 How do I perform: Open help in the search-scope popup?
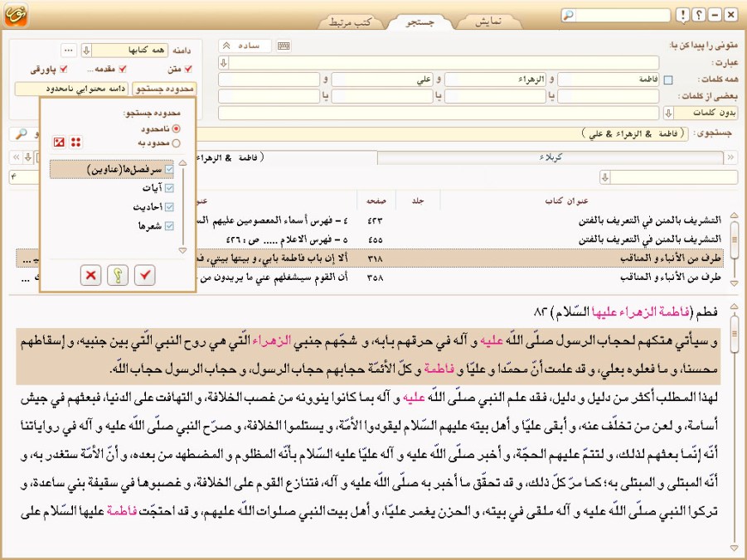pos(118,275)
